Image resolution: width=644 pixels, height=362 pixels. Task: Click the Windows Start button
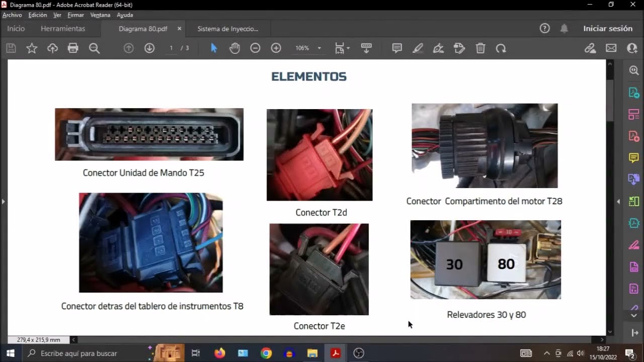pos(11,353)
